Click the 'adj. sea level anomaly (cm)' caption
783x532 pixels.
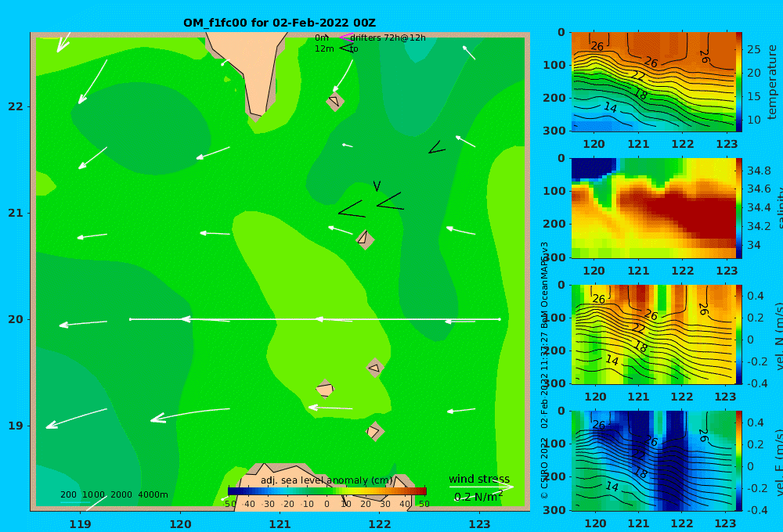point(327,480)
